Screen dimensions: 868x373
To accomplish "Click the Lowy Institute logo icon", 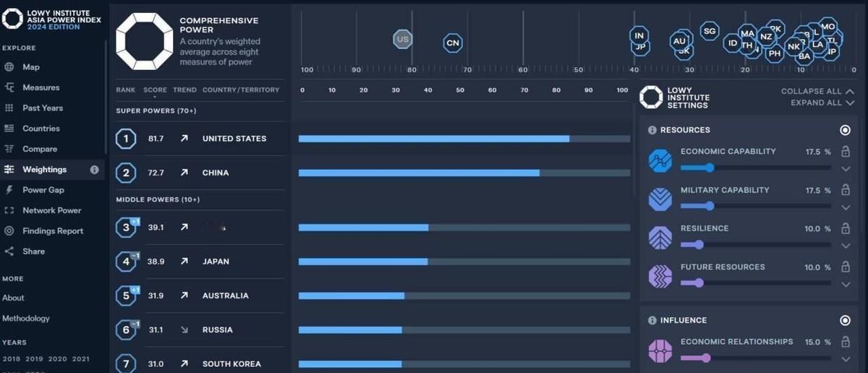I will 12,19.
